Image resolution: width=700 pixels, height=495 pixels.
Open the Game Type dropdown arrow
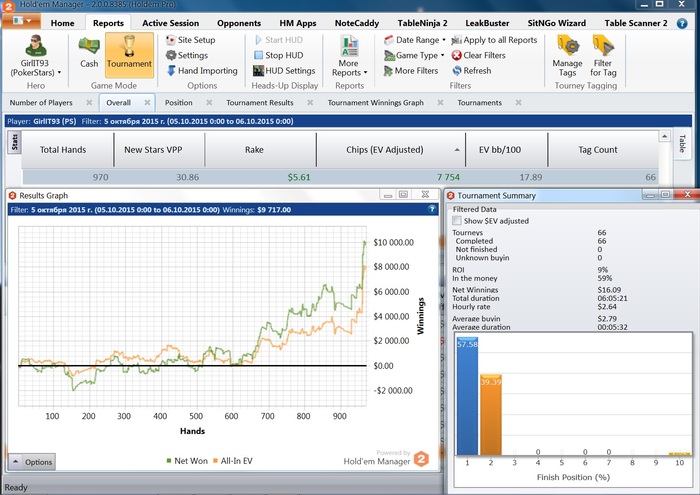(442, 55)
